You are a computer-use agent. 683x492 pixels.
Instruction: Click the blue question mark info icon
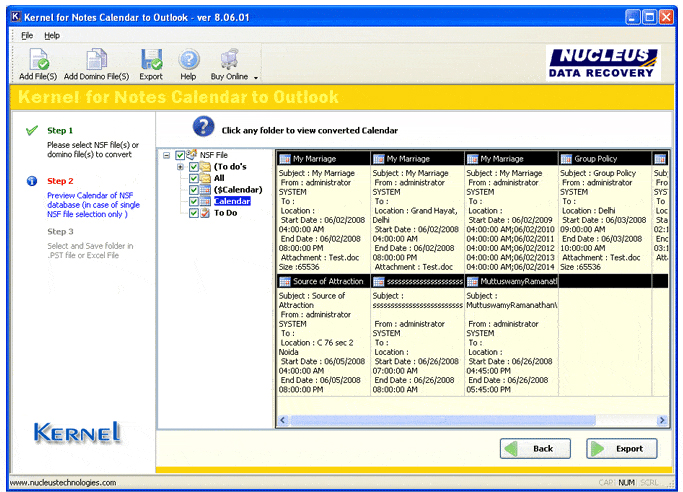coord(203,127)
